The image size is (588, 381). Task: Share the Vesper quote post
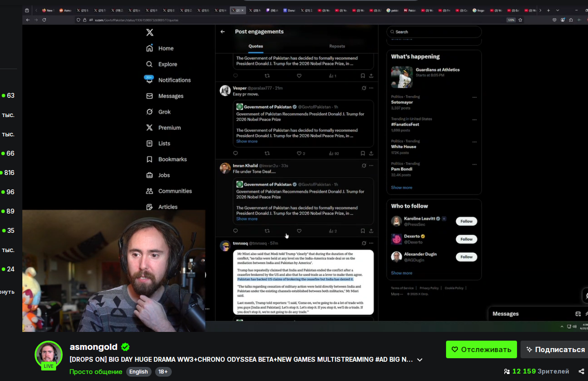[x=371, y=153]
